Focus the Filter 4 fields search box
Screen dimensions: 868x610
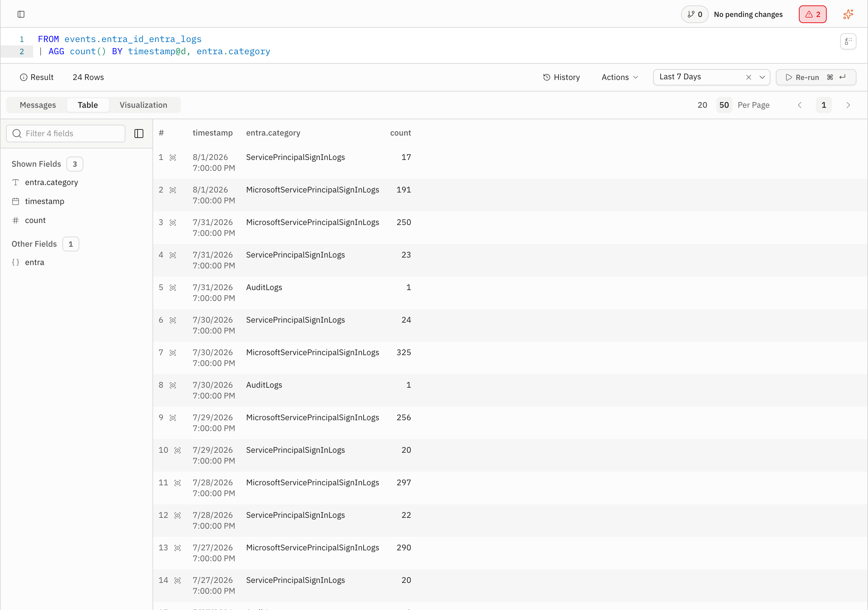66,134
